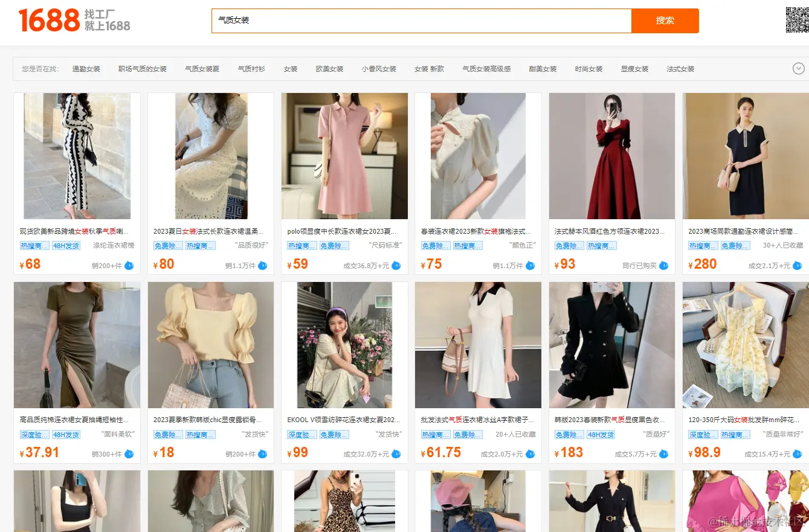Click the blue icon on the ¥18 card
The image size is (809, 532).
(x=262, y=454)
